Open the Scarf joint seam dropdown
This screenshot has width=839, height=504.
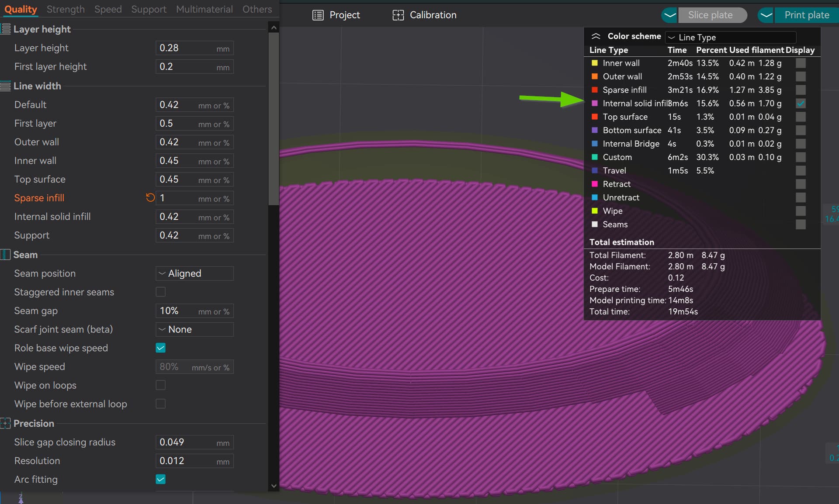(194, 329)
